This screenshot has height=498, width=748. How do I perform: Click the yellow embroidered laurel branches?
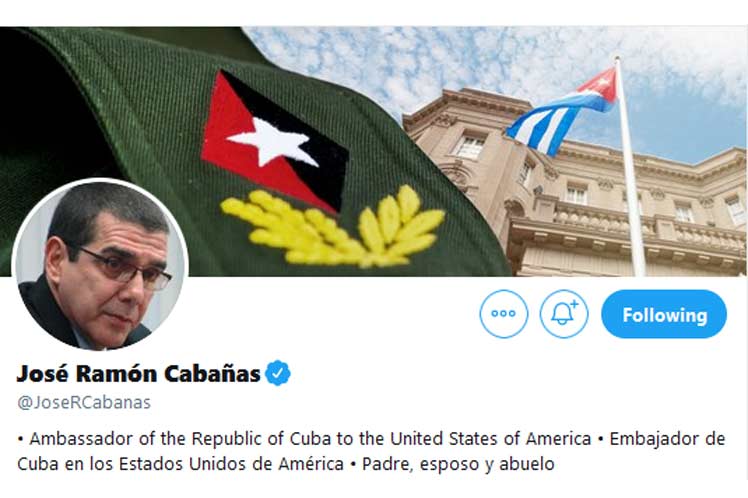[333, 228]
